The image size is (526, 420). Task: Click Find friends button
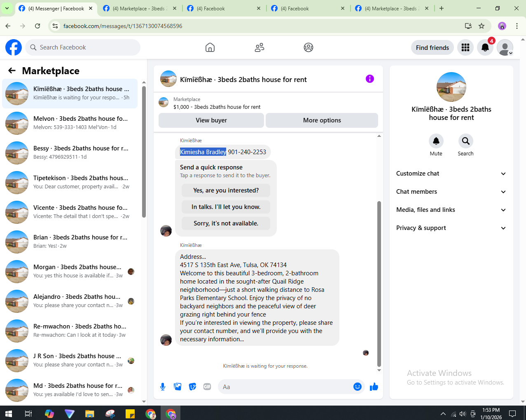[x=432, y=47]
